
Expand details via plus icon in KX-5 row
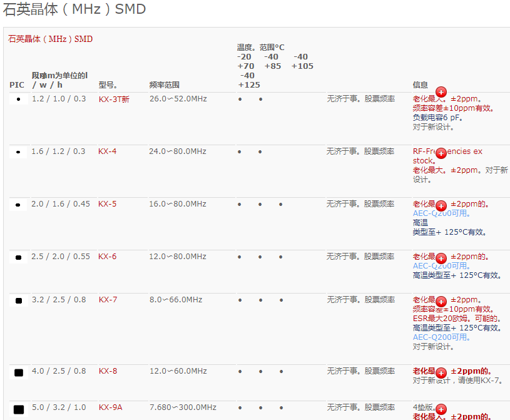click(x=441, y=205)
